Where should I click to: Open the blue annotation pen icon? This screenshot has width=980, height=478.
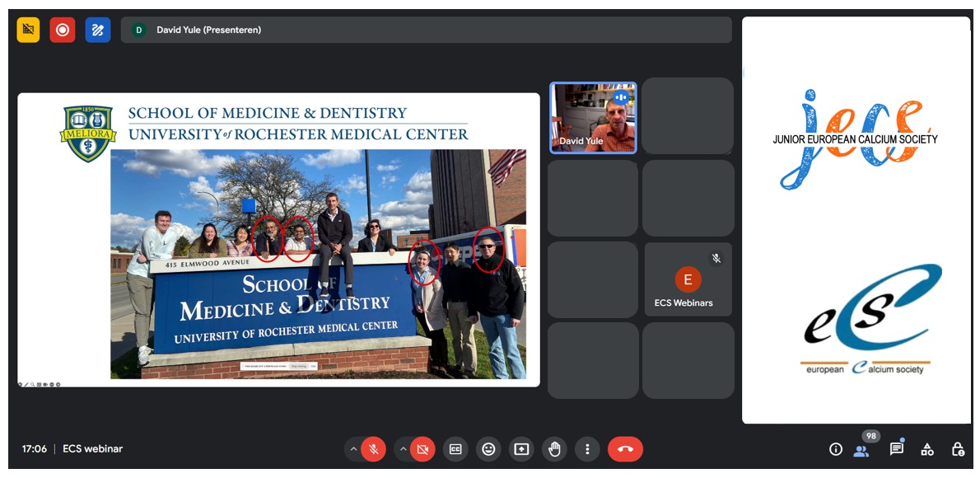click(97, 30)
